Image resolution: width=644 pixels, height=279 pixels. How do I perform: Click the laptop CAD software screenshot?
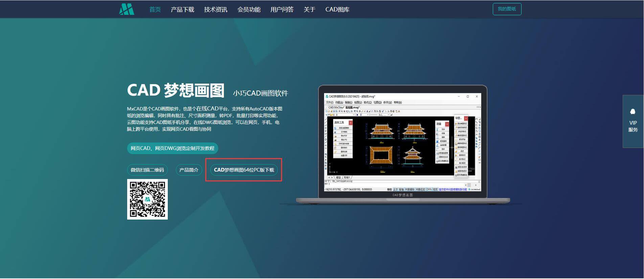click(x=402, y=142)
